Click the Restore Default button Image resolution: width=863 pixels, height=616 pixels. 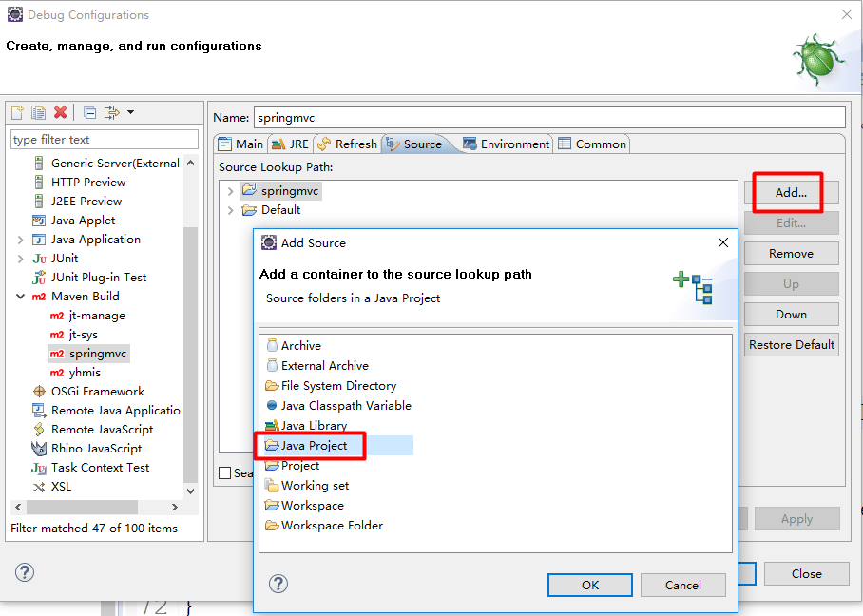791,345
